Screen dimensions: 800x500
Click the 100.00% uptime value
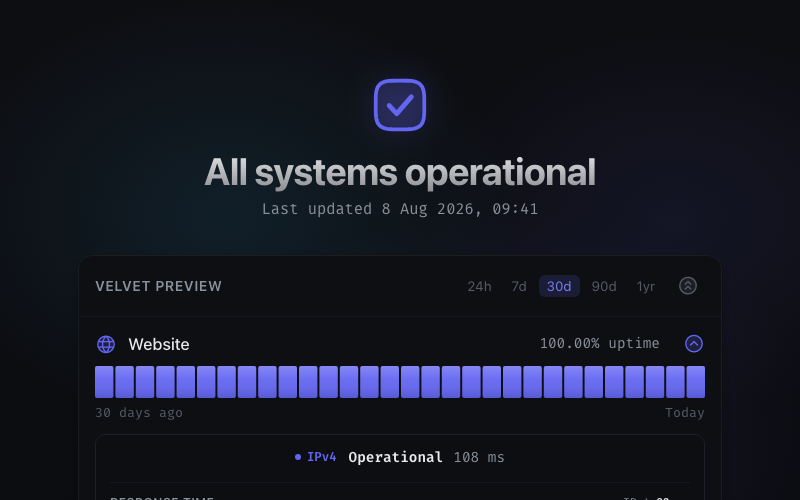pos(599,343)
